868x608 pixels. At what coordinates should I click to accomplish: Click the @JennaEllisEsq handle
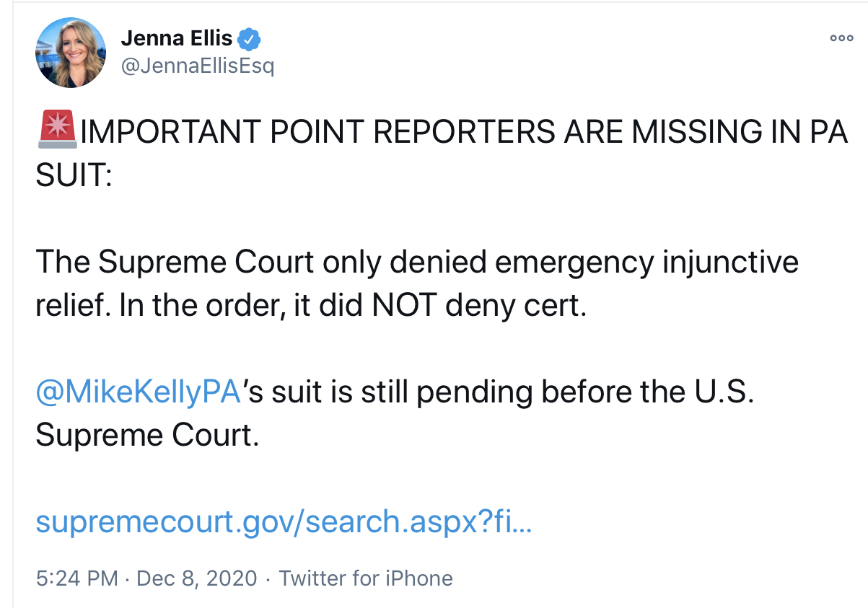(198, 66)
